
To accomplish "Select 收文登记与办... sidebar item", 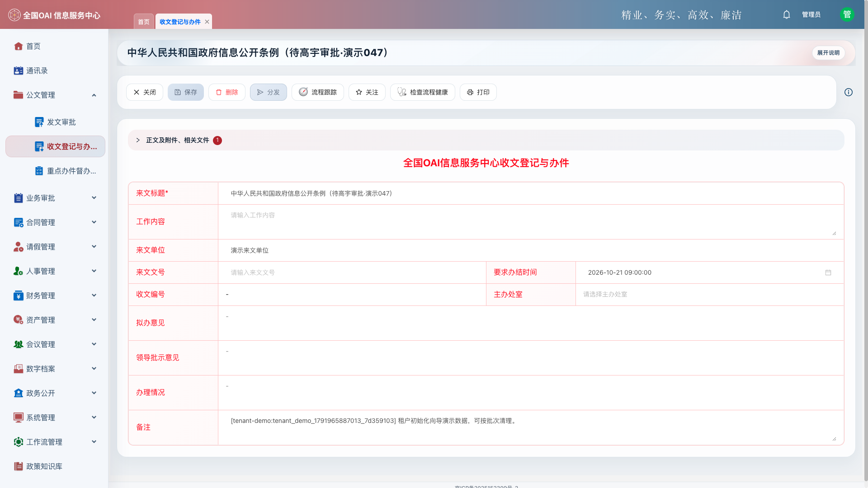I will pos(56,146).
